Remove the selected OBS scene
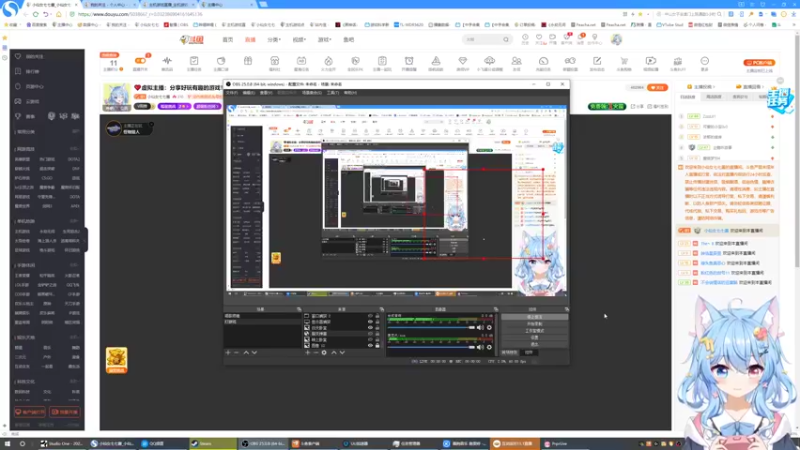The height and width of the screenshot is (450, 800). coord(236,353)
